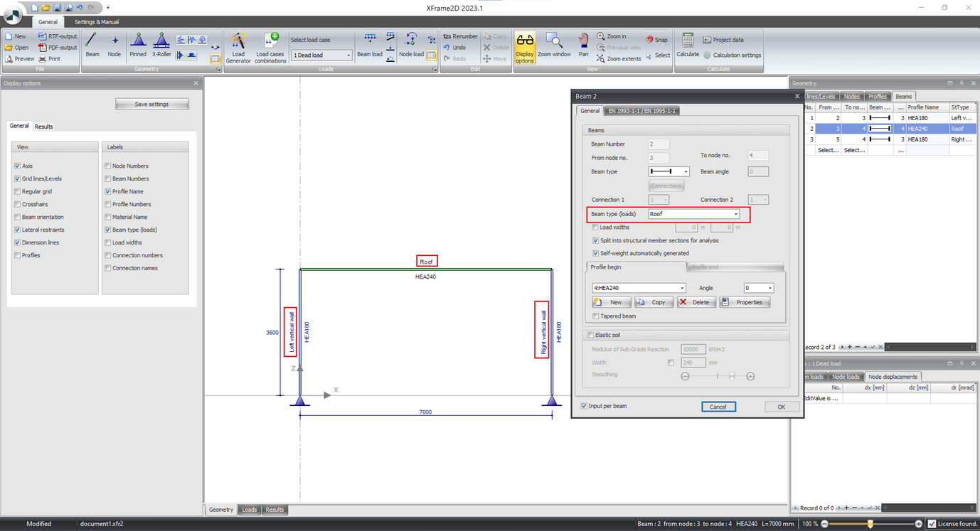Image resolution: width=980 pixels, height=531 pixels.
Task: Uncheck Self-weight automatically generated
Action: [595, 254]
